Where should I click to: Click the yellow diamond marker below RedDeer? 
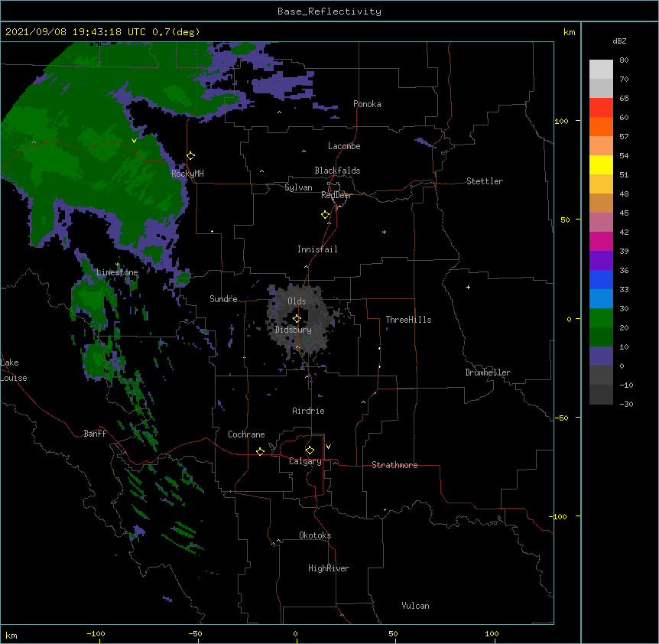[326, 215]
